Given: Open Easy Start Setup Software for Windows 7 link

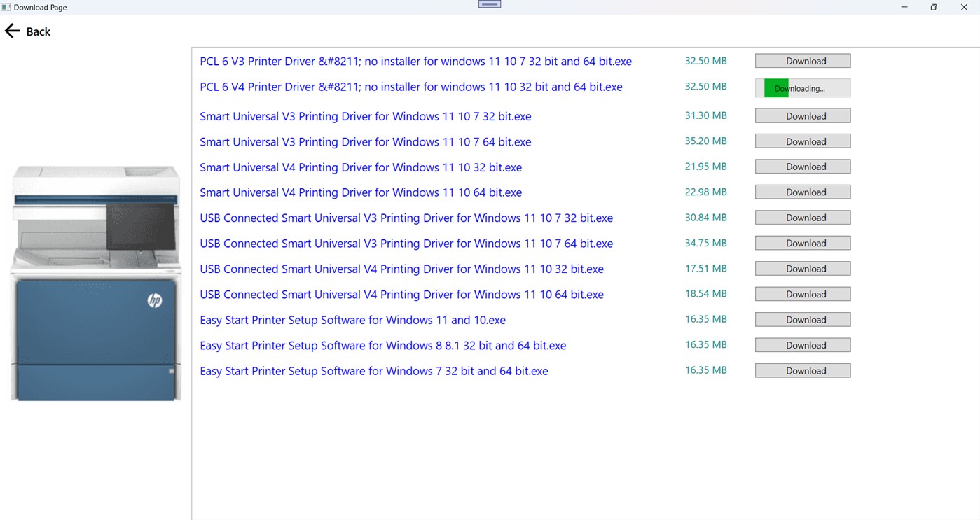Looking at the screenshot, I should [x=375, y=371].
